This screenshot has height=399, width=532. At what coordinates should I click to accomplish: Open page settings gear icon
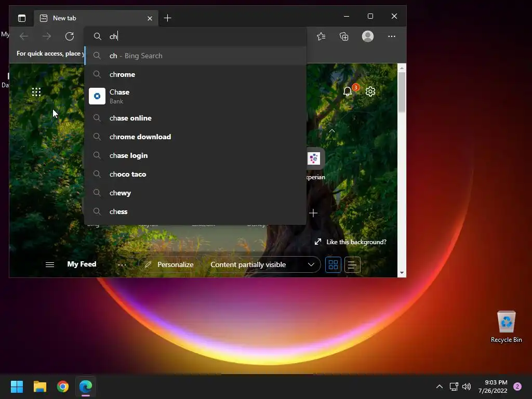click(x=370, y=91)
